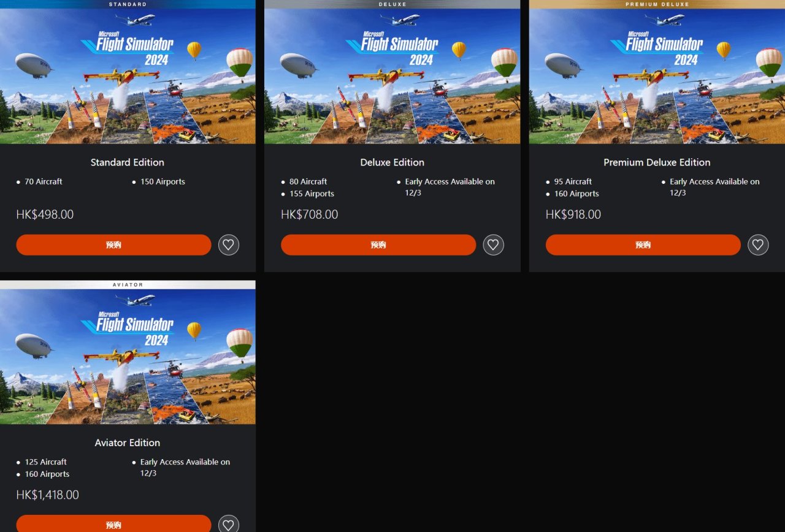Viewport: 785px width, 532px height.
Task: Click the Premium Deluxe Edition title
Action: pyautogui.click(x=657, y=162)
